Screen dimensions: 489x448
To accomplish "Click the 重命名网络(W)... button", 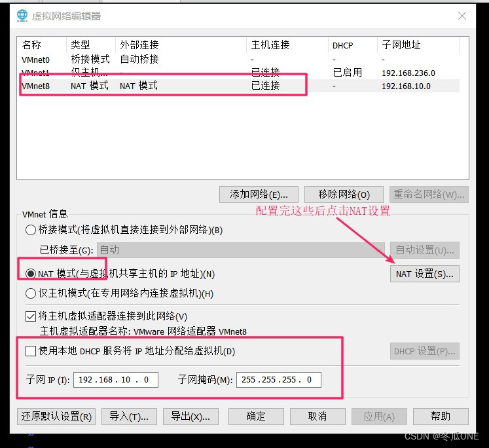I will [429, 195].
